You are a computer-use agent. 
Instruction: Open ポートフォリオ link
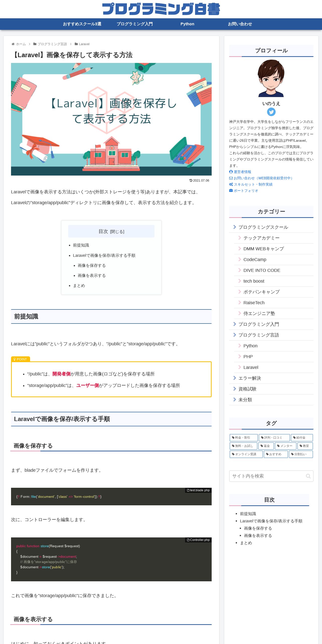[x=246, y=191]
